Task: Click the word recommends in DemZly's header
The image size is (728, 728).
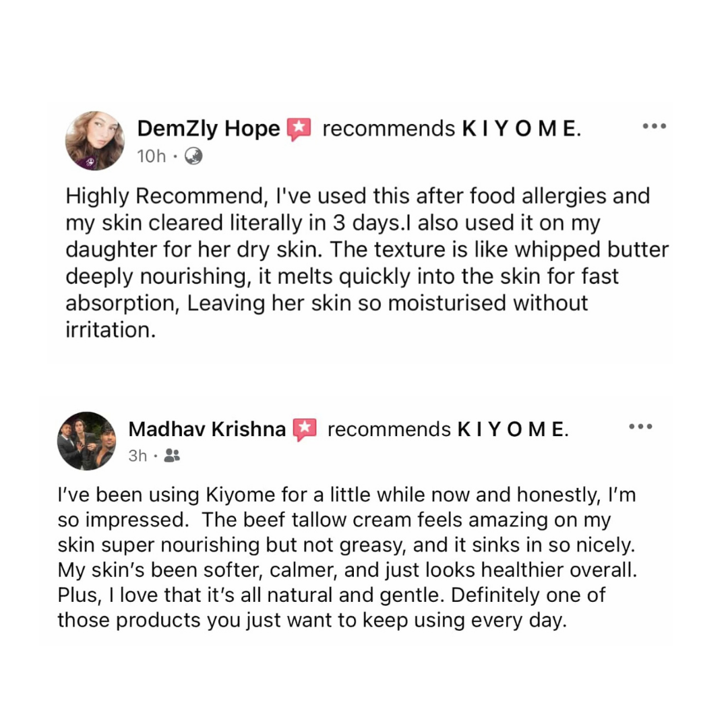Action: [389, 129]
